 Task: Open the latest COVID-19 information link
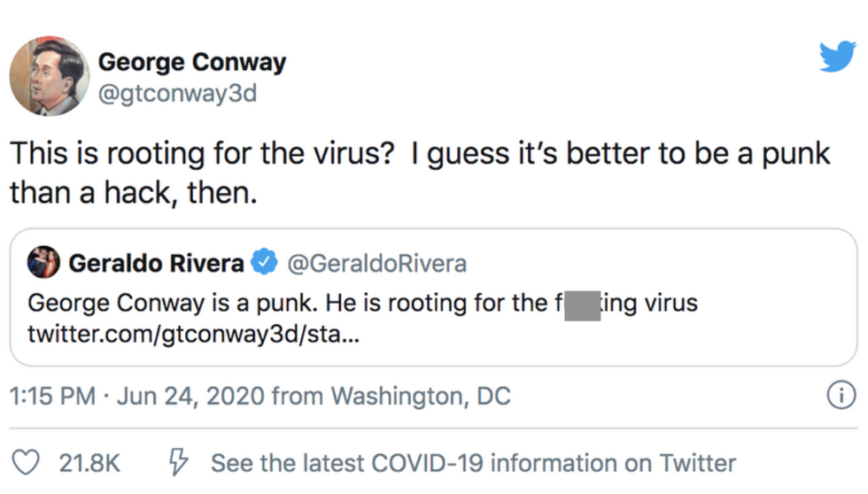[473, 462]
